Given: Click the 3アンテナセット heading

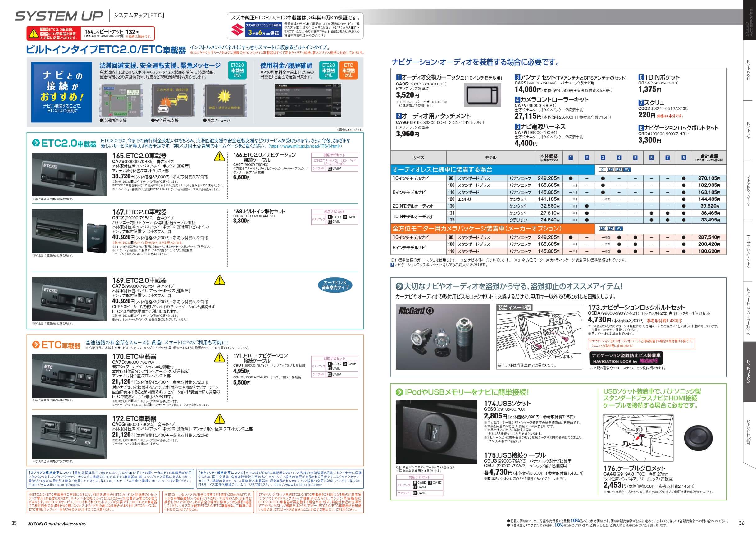Looking at the screenshot, I should pyautogui.click(x=571, y=77).
